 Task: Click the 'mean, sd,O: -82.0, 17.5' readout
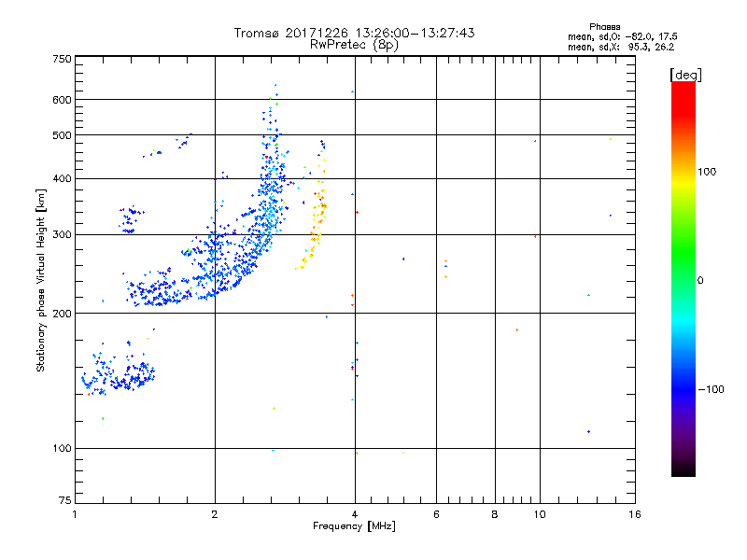(622, 36)
